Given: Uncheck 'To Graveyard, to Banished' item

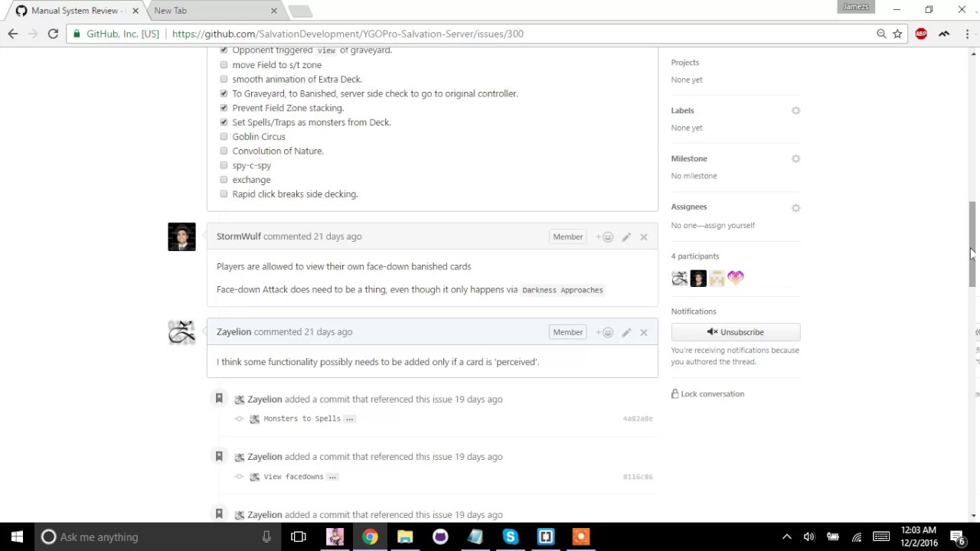Looking at the screenshot, I should [224, 93].
